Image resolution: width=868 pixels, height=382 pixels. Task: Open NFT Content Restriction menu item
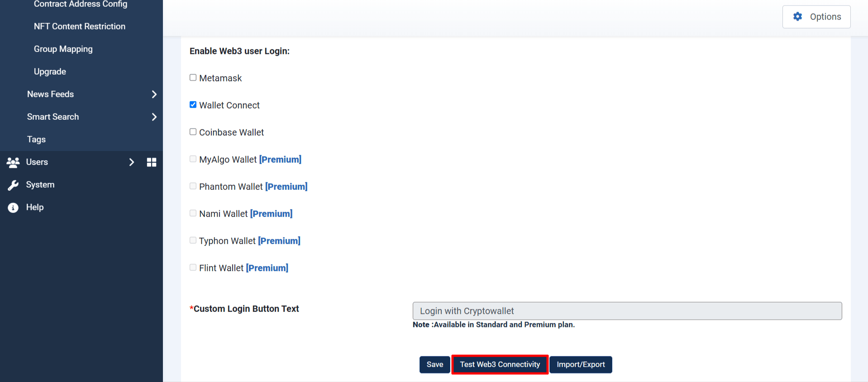(x=80, y=27)
